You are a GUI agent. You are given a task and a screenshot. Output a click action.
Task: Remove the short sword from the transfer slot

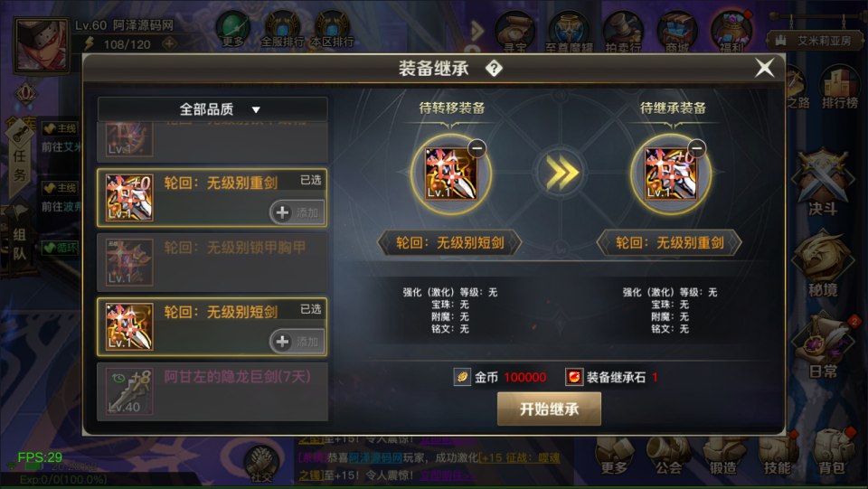476,148
